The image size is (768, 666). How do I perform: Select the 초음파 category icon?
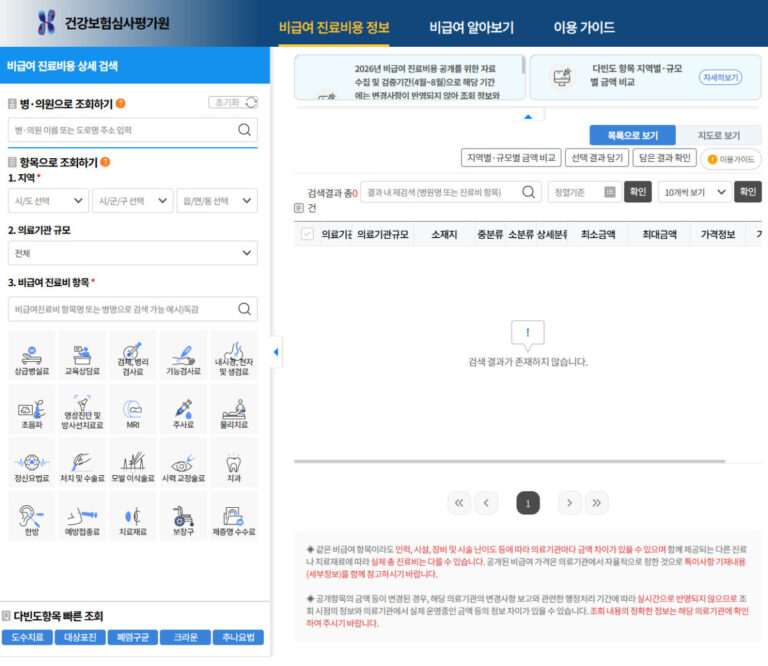(32, 409)
